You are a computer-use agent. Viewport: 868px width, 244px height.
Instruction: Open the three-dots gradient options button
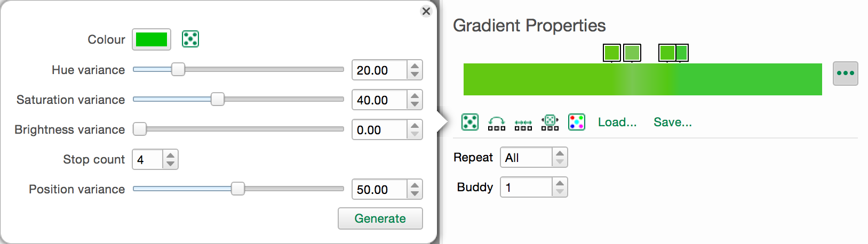846,74
